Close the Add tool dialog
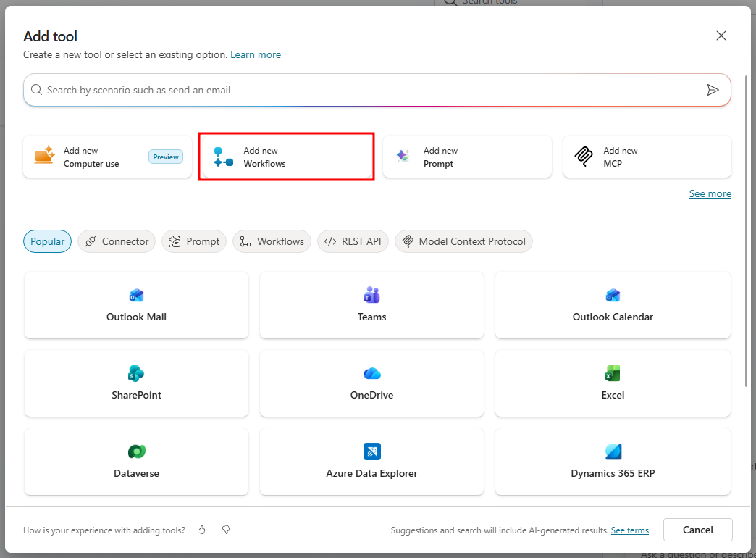 721,36
